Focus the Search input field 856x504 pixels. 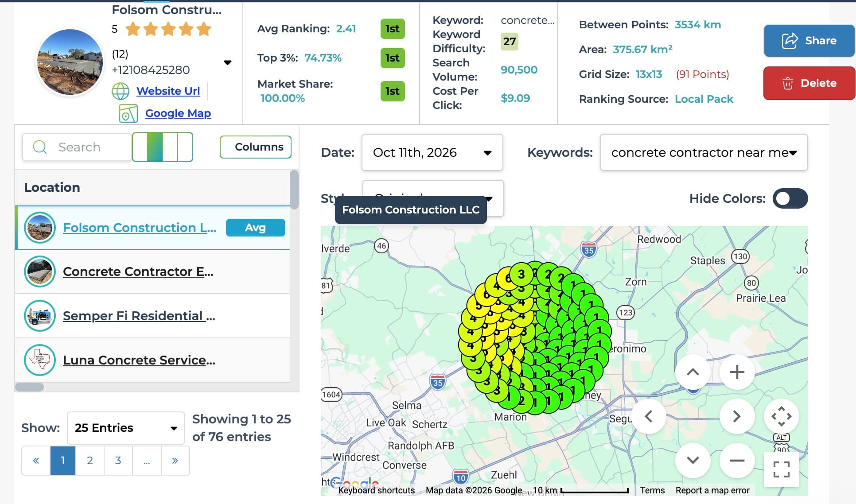[x=77, y=147]
